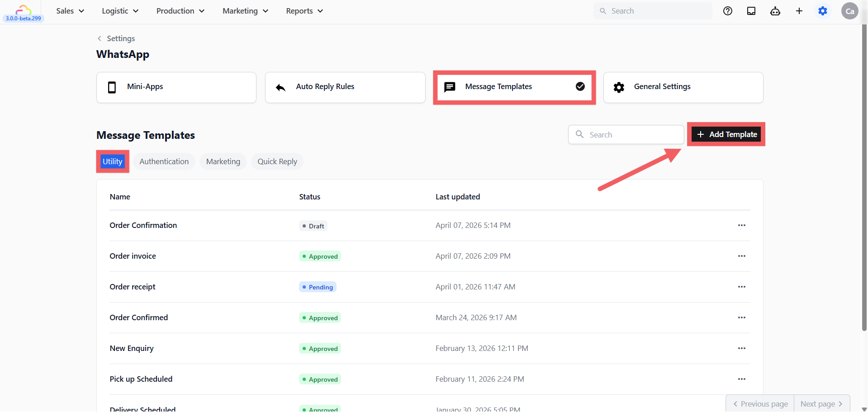Open the blue settings gear icon
The image size is (868, 412).
pyautogui.click(x=823, y=11)
